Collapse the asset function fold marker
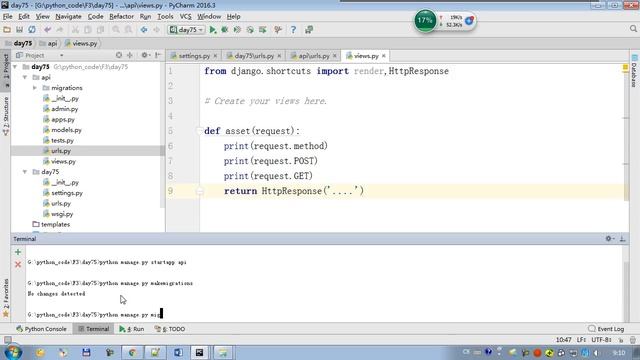Viewport: 640px width, 360px height. click(x=200, y=131)
